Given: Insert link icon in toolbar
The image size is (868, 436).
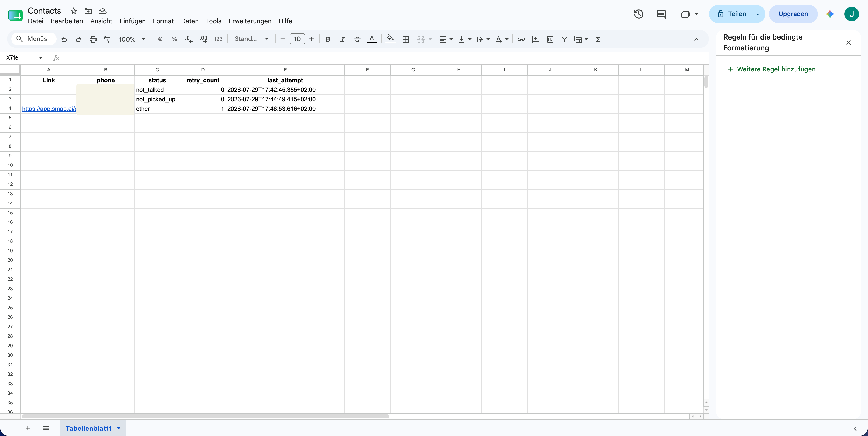Looking at the screenshot, I should tap(521, 39).
